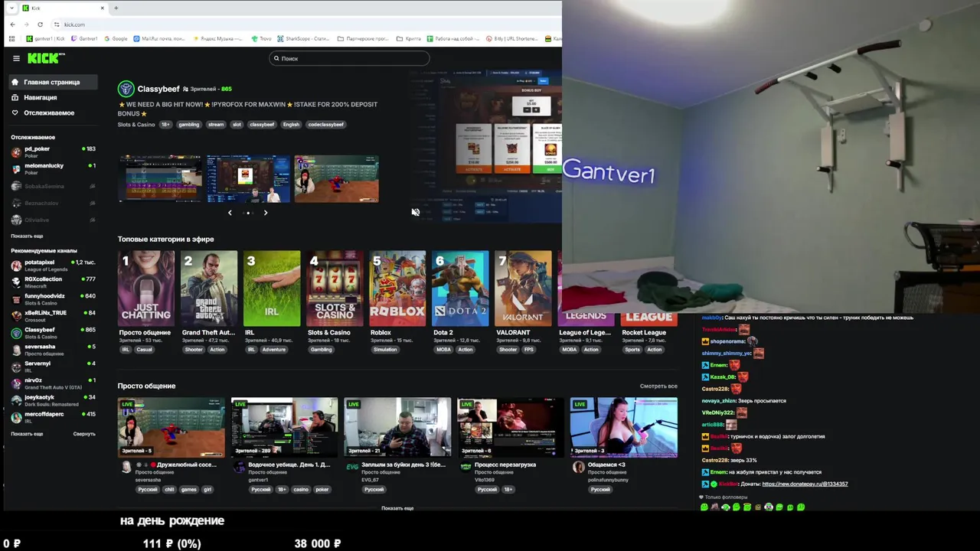980x551 pixels.
Task: Open the Google bookmark
Action: tap(116, 38)
